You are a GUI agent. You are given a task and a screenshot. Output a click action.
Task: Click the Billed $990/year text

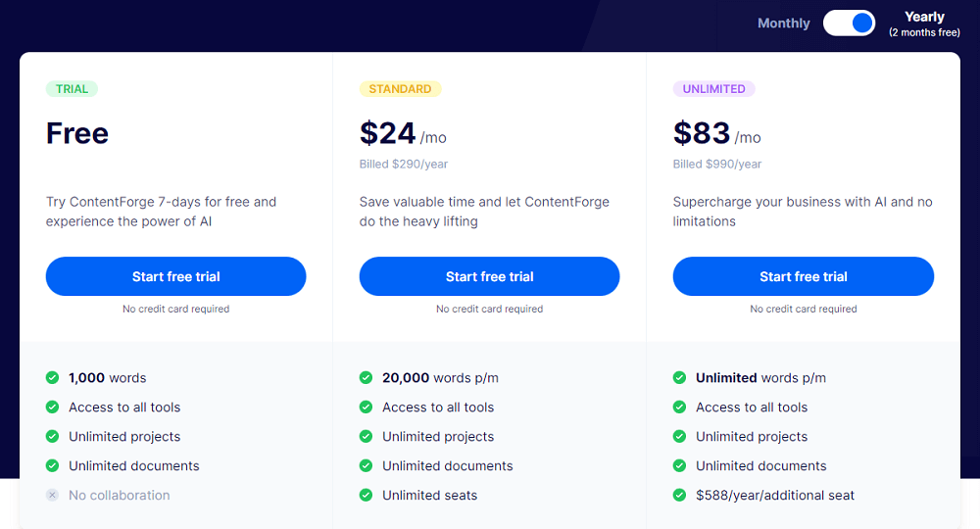(x=717, y=165)
